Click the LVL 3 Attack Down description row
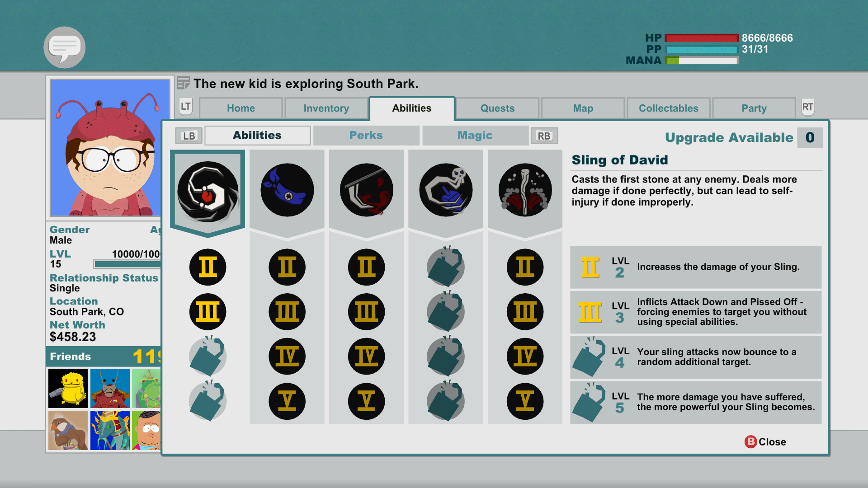Screen dimensions: 868x488 (696, 312)
